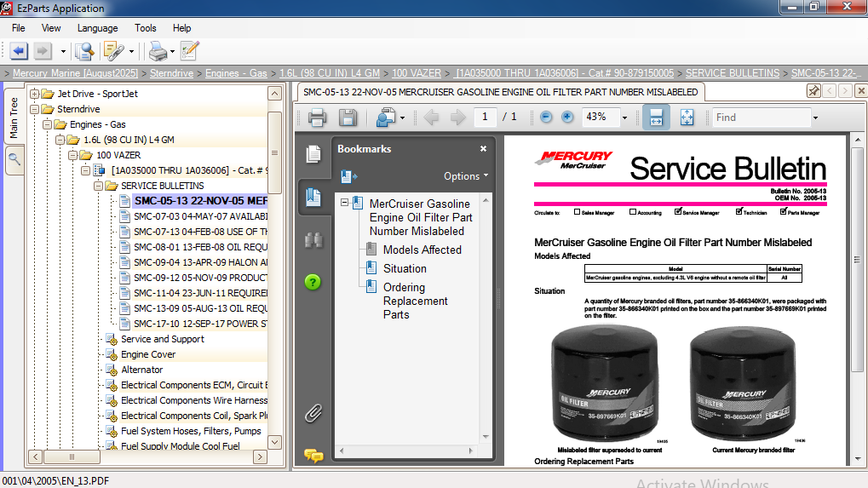Viewport: 868px width, 488px height.
Task: Click the PDF share/send icon
Action: pos(386,118)
